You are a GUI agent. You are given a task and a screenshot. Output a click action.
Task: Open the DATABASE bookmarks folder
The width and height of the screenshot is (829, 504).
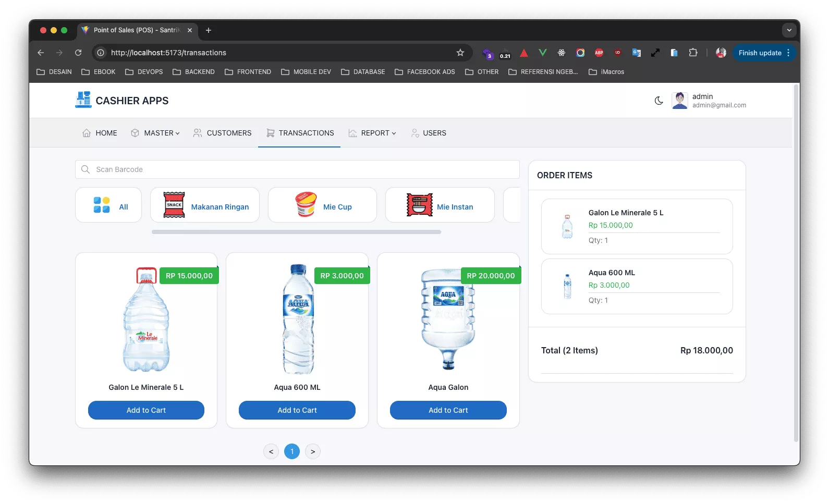coord(363,72)
